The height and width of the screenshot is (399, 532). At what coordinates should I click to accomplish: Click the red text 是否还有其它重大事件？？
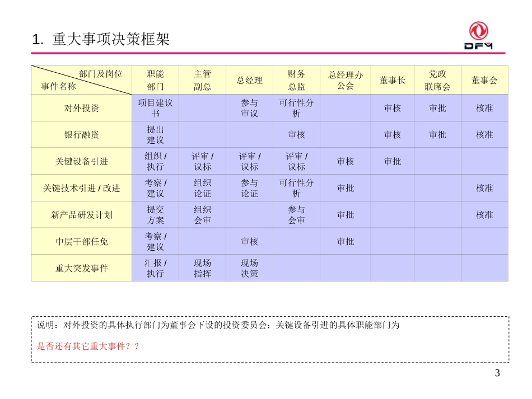[x=88, y=346]
